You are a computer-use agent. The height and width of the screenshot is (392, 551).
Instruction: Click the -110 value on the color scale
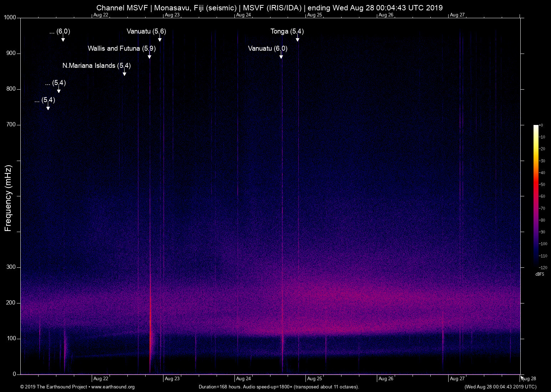point(543,256)
